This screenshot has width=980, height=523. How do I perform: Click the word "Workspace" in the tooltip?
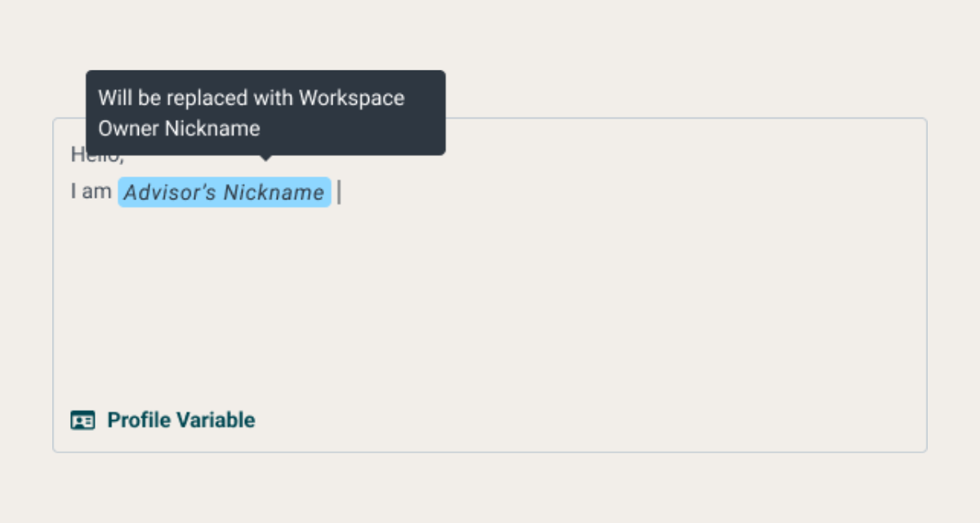351,98
